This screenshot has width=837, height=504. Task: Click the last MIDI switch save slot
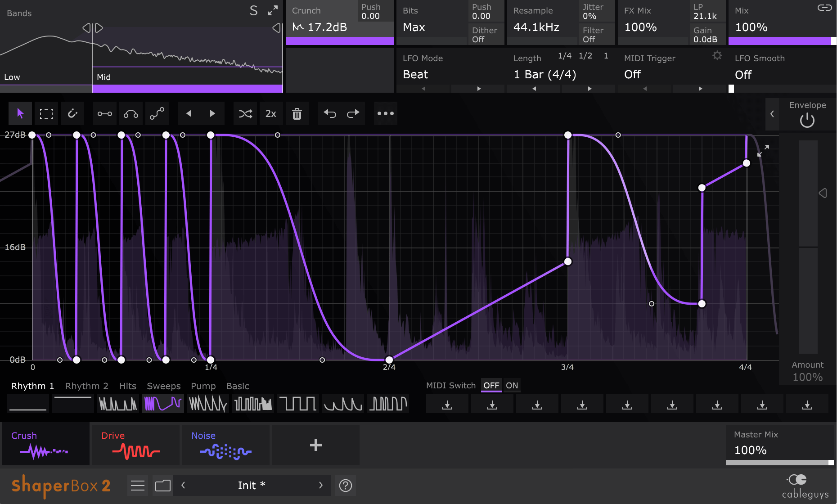pyautogui.click(x=807, y=404)
